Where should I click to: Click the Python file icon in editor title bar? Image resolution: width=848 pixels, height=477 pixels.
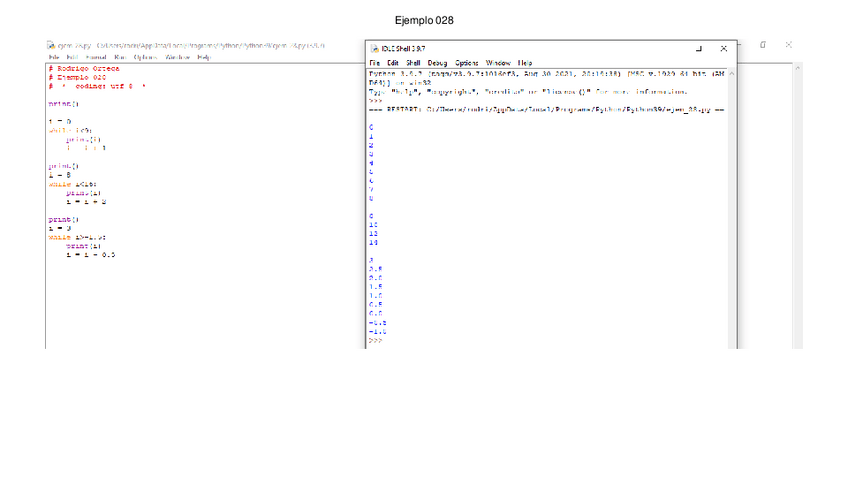pyautogui.click(x=51, y=45)
